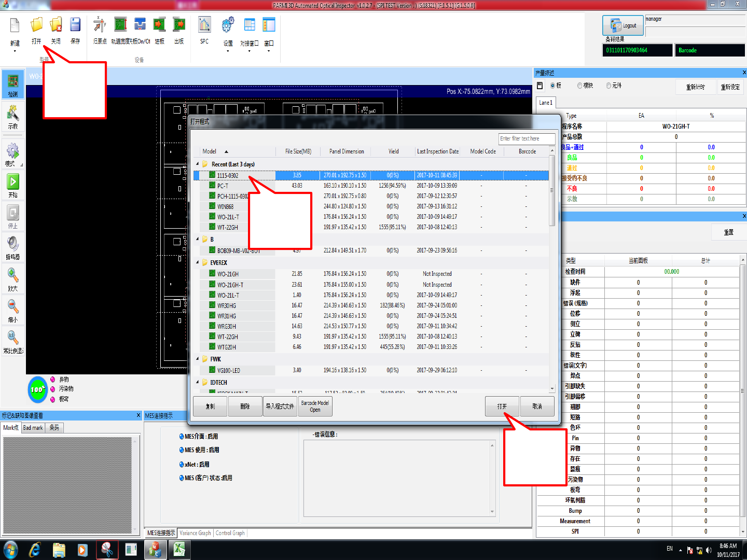Click the 进板 board-in icon
This screenshot has height=560, width=747.
[x=159, y=26]
